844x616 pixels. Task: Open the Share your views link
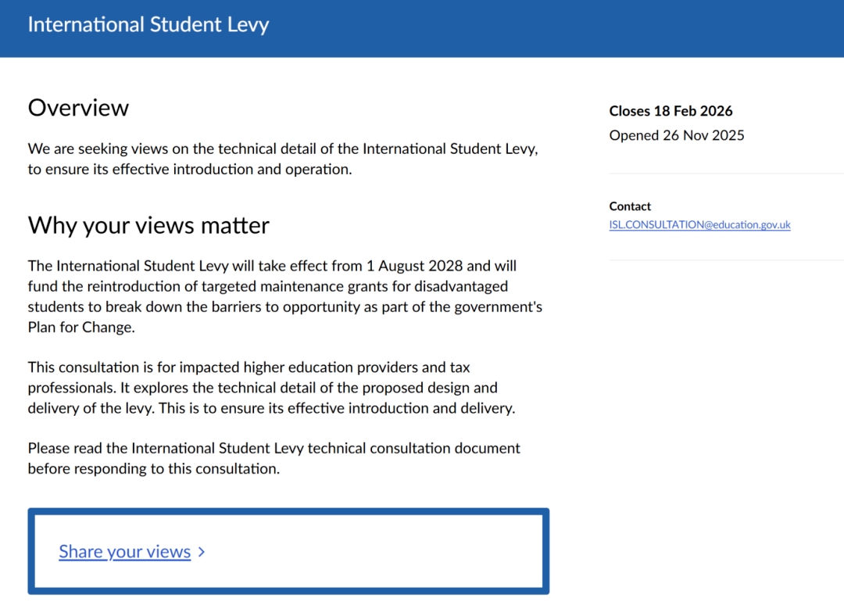point(124,552)
